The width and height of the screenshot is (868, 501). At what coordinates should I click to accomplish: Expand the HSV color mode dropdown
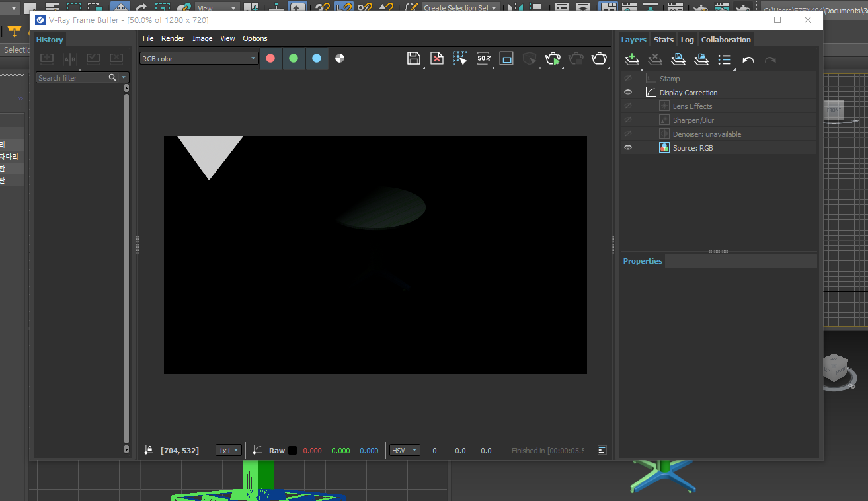coord(405,451)
